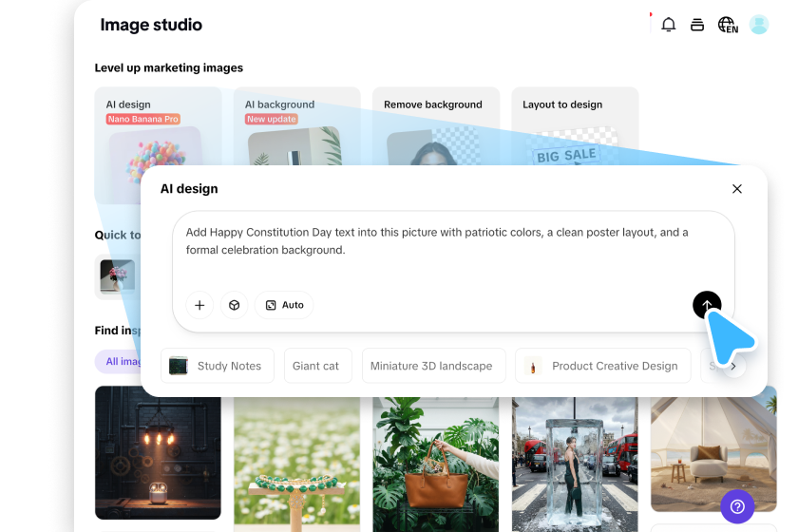Select the All images filter tab
The height and width of the screenshot is (532, 798).
[x=118, y=361]
